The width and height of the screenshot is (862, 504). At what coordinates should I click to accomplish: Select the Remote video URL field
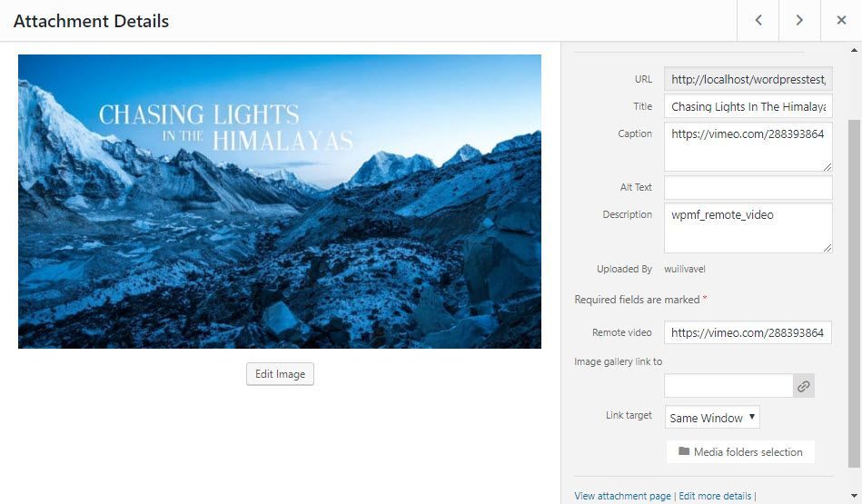[748, 332]
